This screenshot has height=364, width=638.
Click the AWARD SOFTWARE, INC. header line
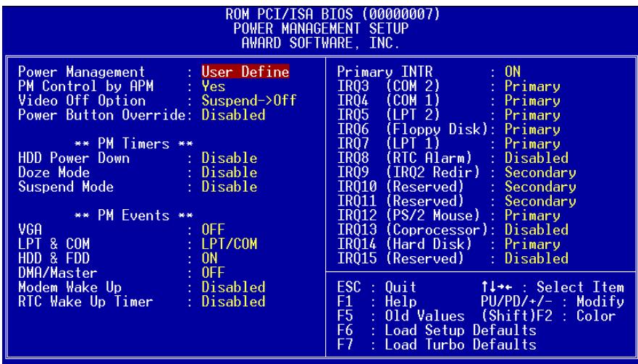321,43
